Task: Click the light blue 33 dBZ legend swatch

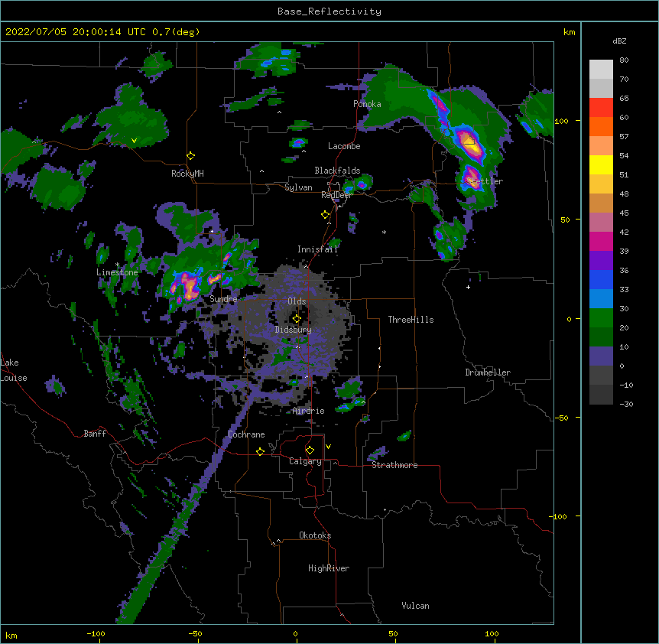Action: [x=601, y=299]
